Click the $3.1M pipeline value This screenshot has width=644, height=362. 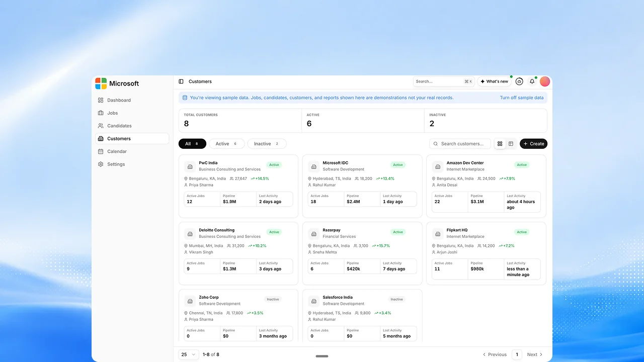(477, 202)
